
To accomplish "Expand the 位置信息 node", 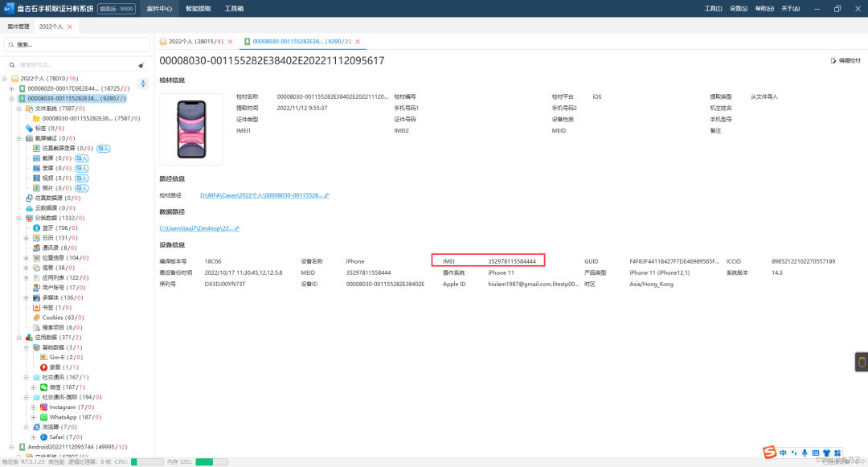I will (x=26, y=258).
